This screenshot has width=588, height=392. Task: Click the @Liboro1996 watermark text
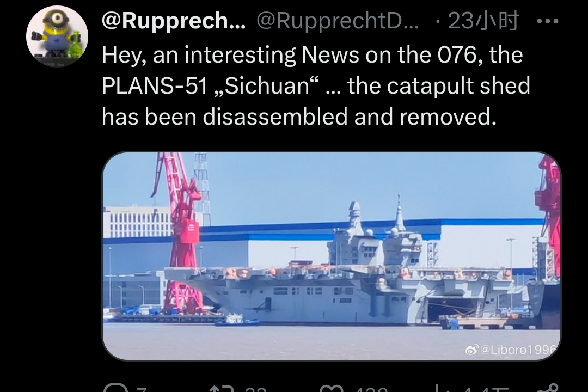[518, 350]
